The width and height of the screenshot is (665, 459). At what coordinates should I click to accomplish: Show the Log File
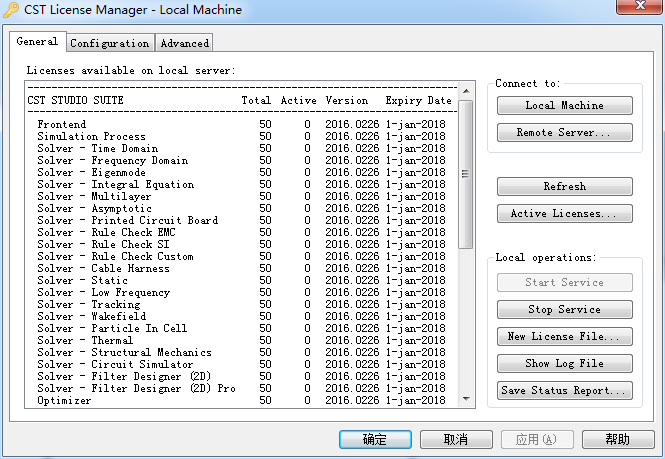pos(564,364)
